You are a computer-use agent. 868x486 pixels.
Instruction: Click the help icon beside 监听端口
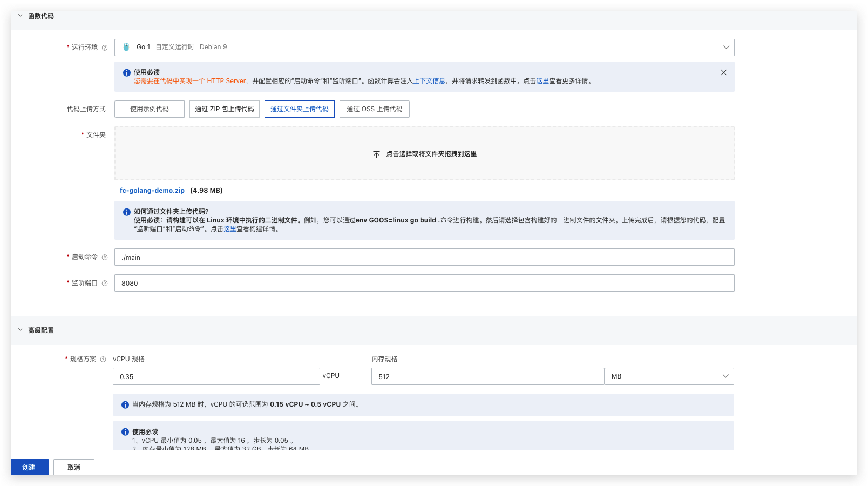(105, 283)
